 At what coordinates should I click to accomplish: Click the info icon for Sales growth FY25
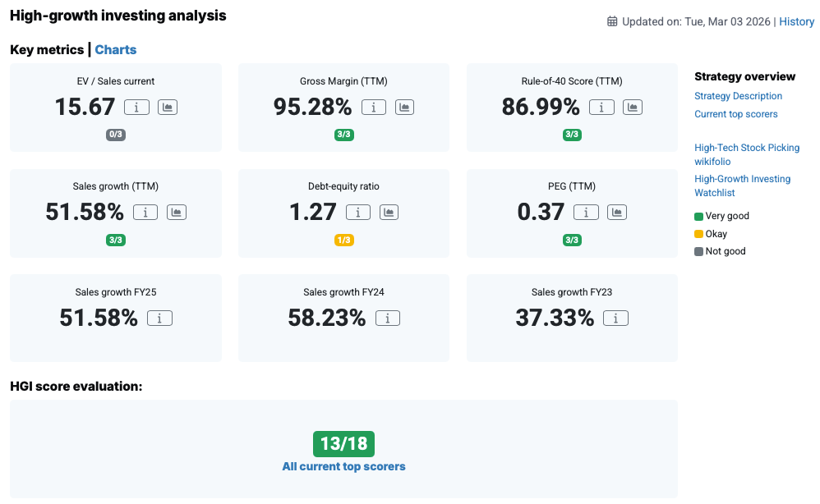[x=159, y=318]
